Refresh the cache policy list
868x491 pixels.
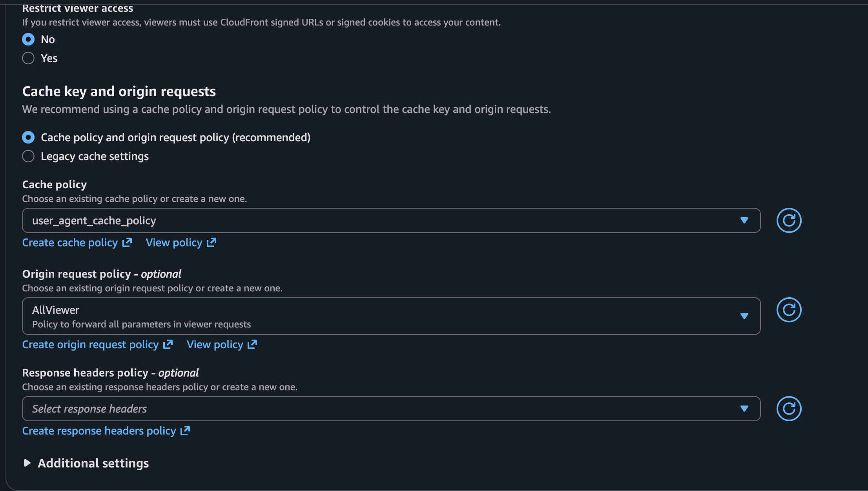(x=789, y=220)
